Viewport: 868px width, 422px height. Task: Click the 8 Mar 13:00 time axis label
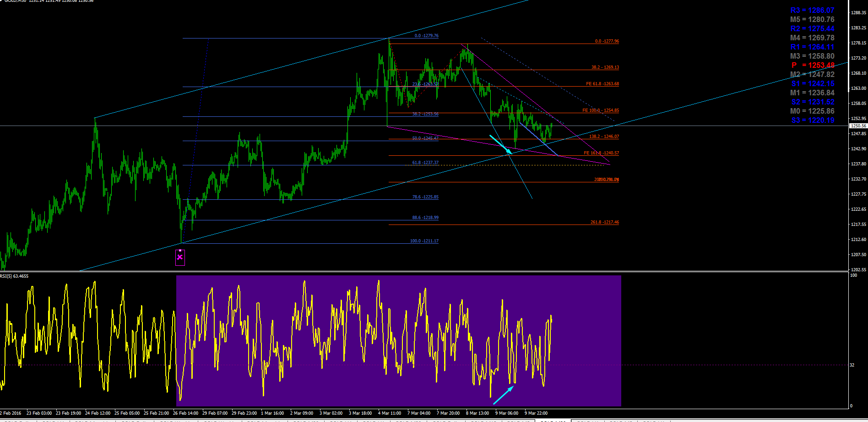point(477,413)
